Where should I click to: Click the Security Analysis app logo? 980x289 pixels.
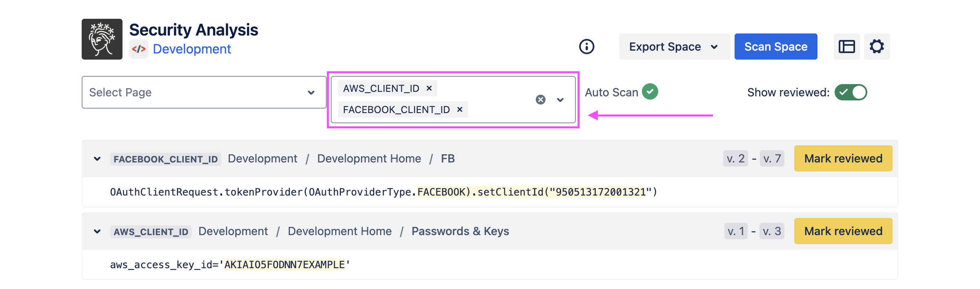(x=102, y=39)
